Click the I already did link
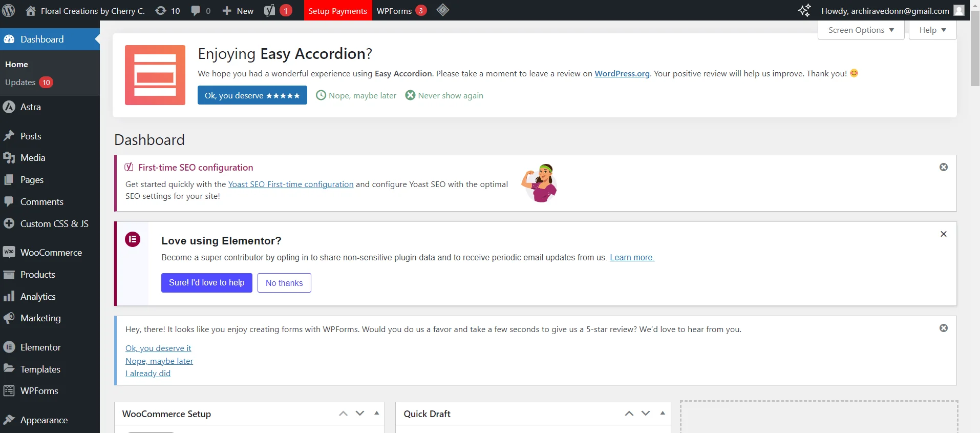980x433 pixels. pos(148,373)
